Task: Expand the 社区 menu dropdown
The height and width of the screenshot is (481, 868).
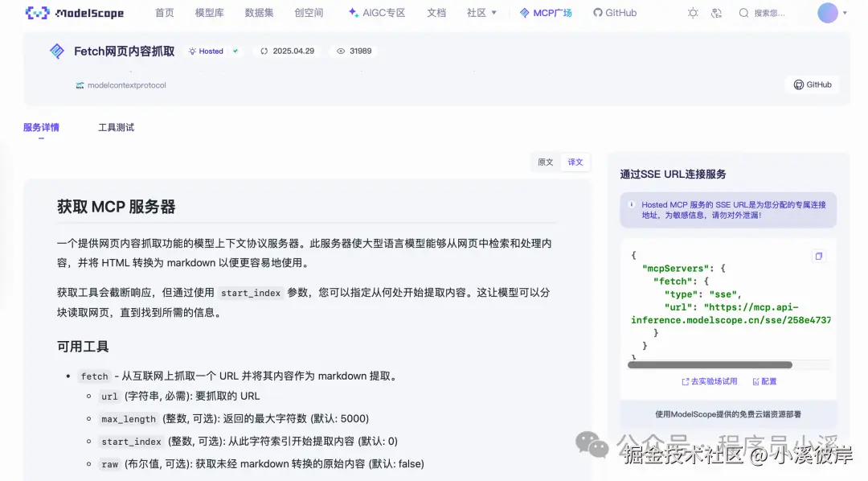Action: [x=481, y=13]
